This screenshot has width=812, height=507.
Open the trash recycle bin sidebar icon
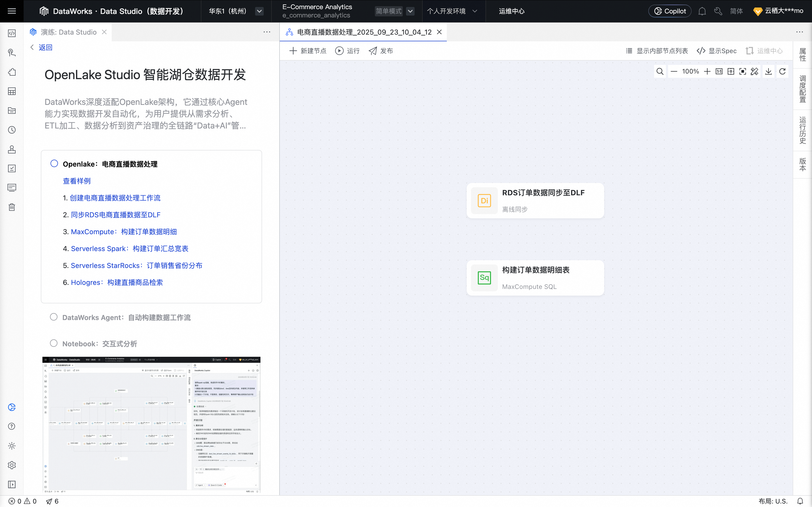pyautogui.click(x=12, y=207)
